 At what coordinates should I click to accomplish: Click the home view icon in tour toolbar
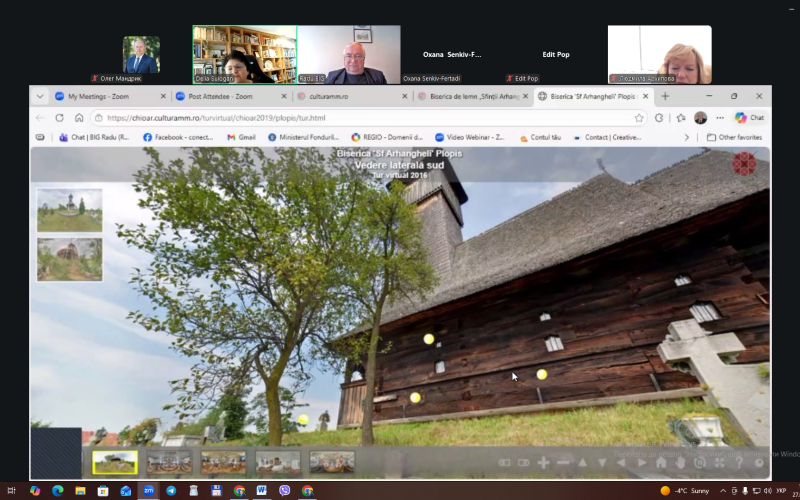660,462
